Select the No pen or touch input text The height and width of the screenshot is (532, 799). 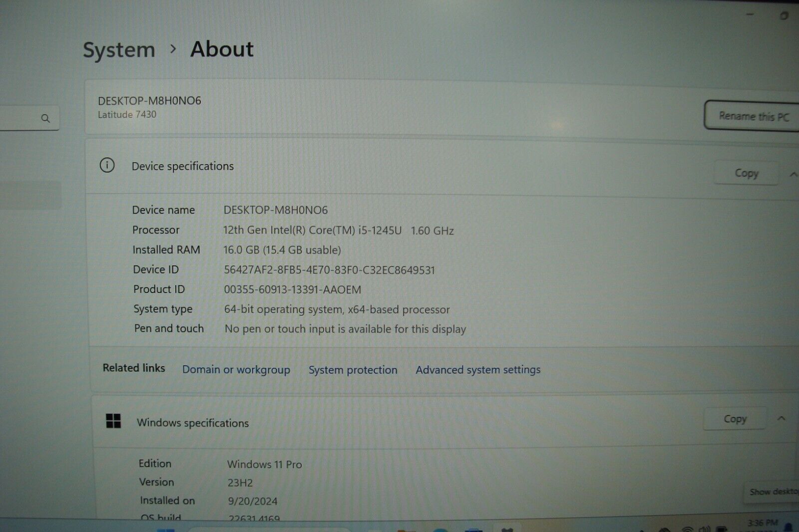345,329
